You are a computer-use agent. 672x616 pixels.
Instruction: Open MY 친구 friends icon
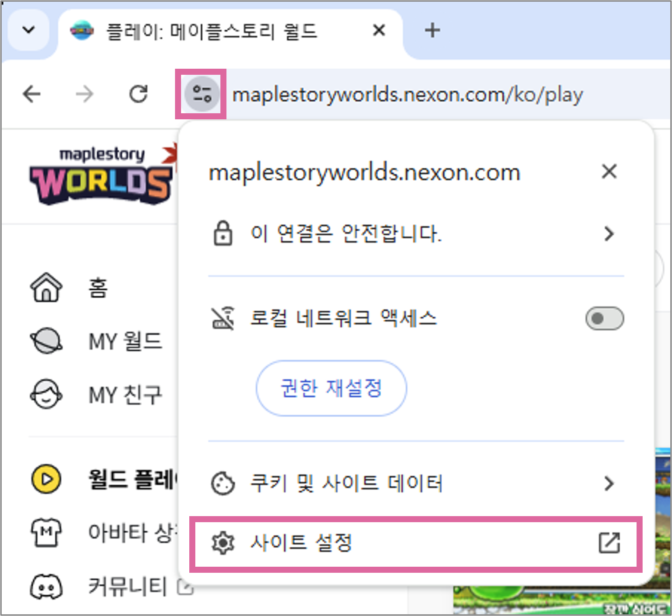(x=46, y=394)
